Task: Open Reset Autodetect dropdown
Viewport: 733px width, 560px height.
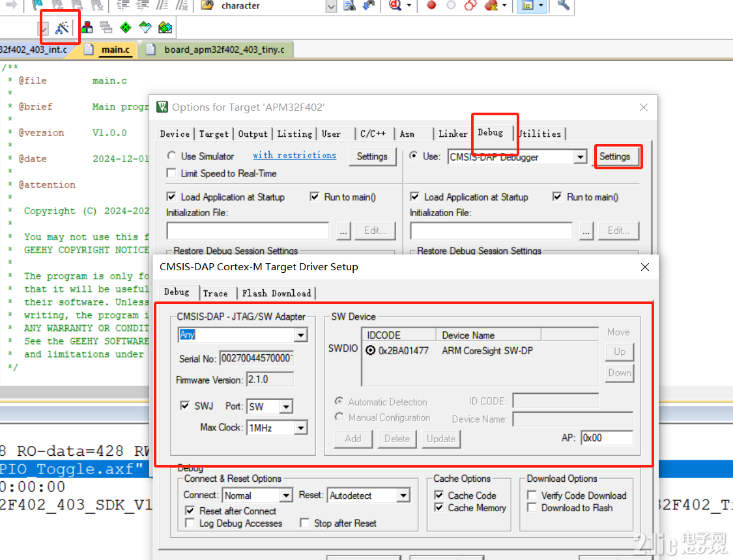Action: click(x=403, y=495)
